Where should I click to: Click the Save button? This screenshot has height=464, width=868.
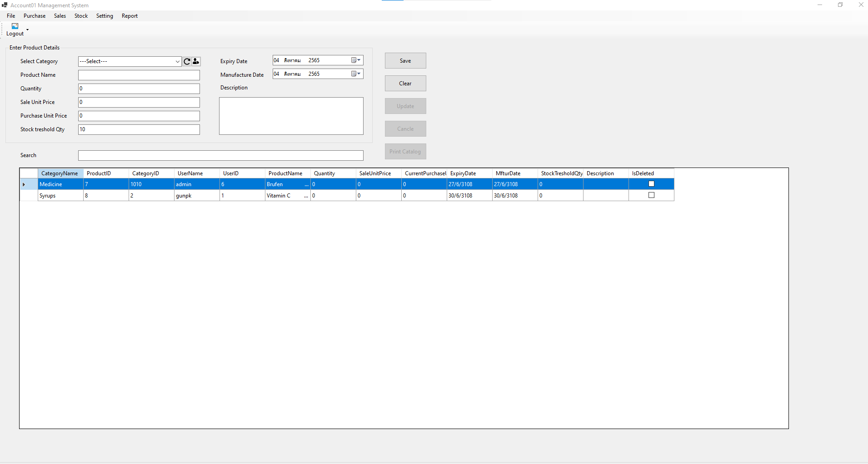point(405,60)
